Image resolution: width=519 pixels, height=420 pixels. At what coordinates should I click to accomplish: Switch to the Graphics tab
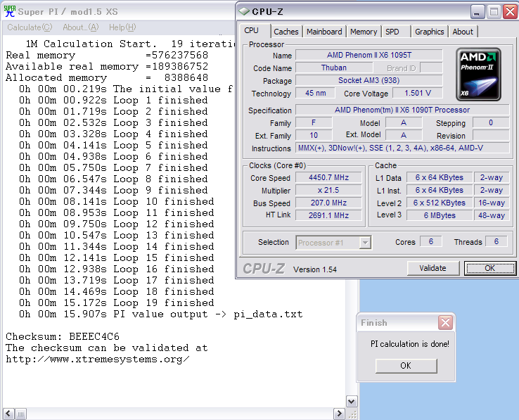(x=429, y=32)
